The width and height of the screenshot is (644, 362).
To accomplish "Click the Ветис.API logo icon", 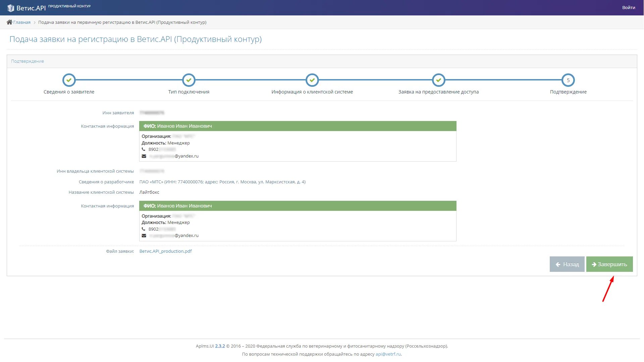I will tap(11, 8).
